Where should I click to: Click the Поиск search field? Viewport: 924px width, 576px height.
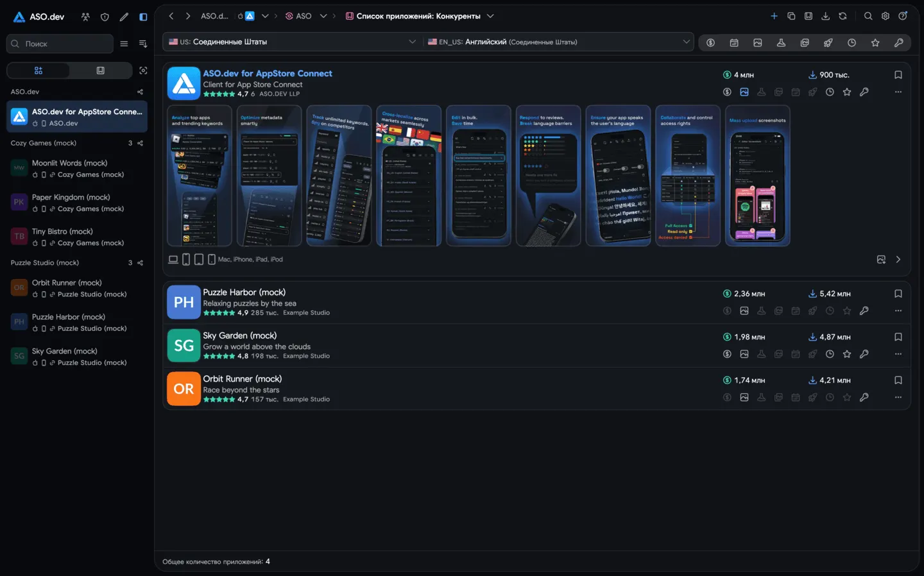60,44
